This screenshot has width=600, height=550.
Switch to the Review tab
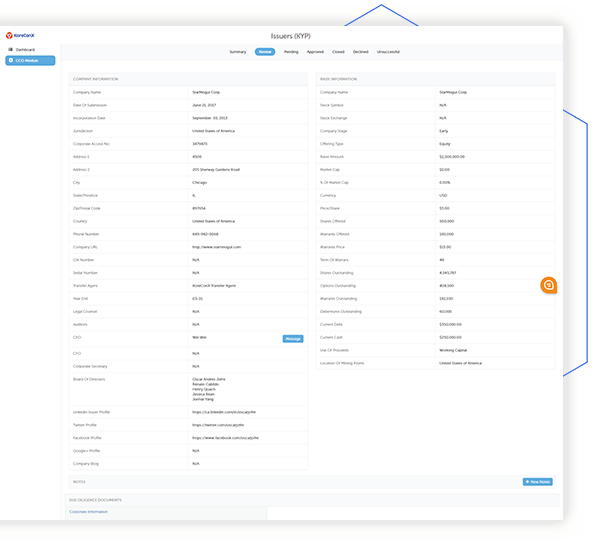click(x=265, y=52)
